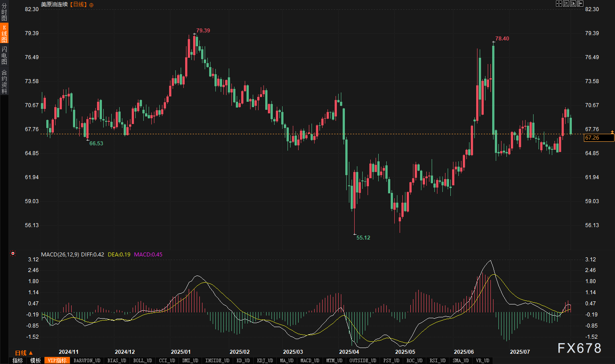This screenshot has width=615, height=364.
Task: Click the orange price alert bell above 67.26
Action: [612, 132]
